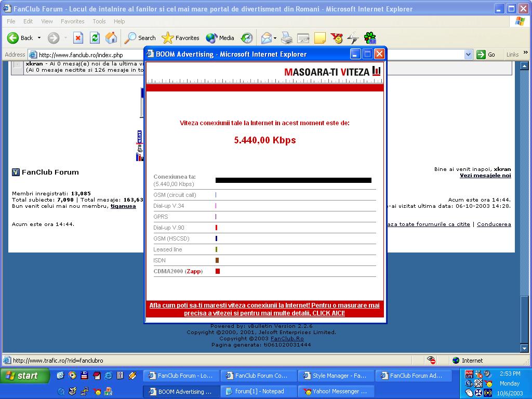Click the blocked cookie privacy status icon

coord(431,360)
